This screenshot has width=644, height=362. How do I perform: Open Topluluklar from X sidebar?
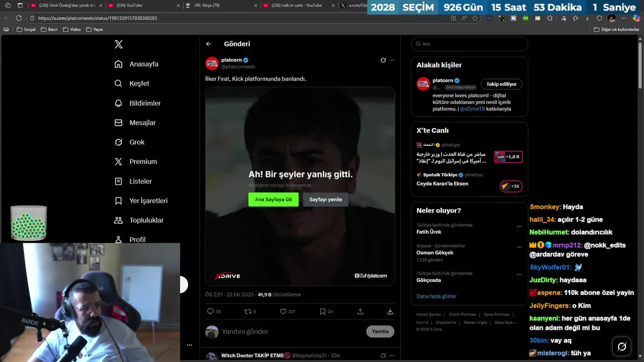point(139,220)
